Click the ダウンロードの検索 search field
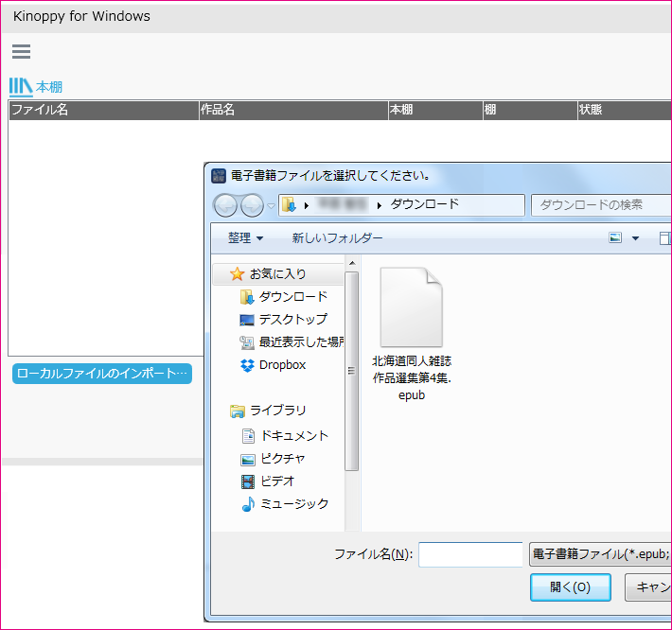This screenshot has width=672, height=630. tap(601, 205)
